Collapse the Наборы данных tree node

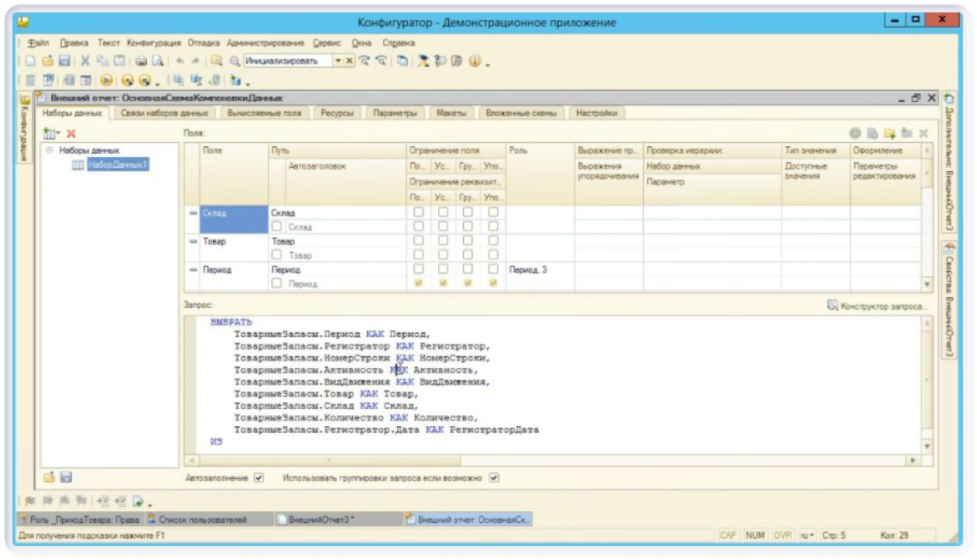50,150
